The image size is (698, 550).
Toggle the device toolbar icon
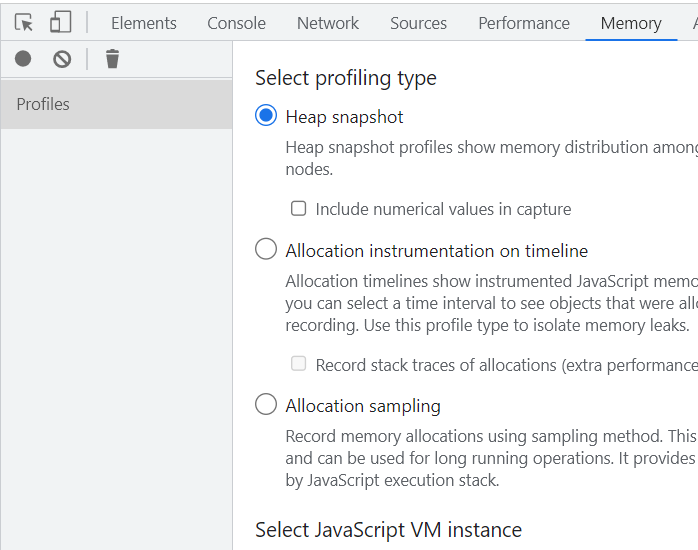pyautogui.click(x=60, y=22)
